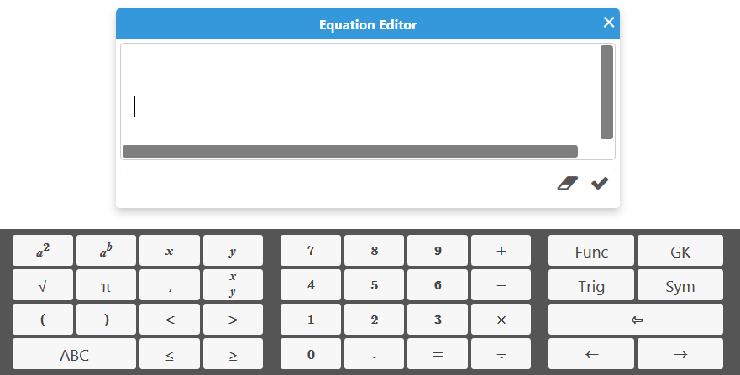Click the equals sign key

[x=437, y=354]
